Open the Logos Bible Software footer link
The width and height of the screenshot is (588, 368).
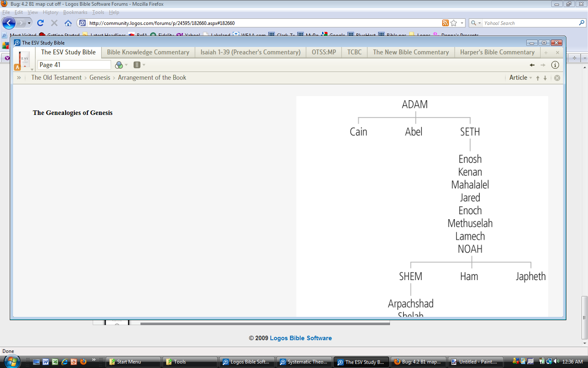[301, 338]
